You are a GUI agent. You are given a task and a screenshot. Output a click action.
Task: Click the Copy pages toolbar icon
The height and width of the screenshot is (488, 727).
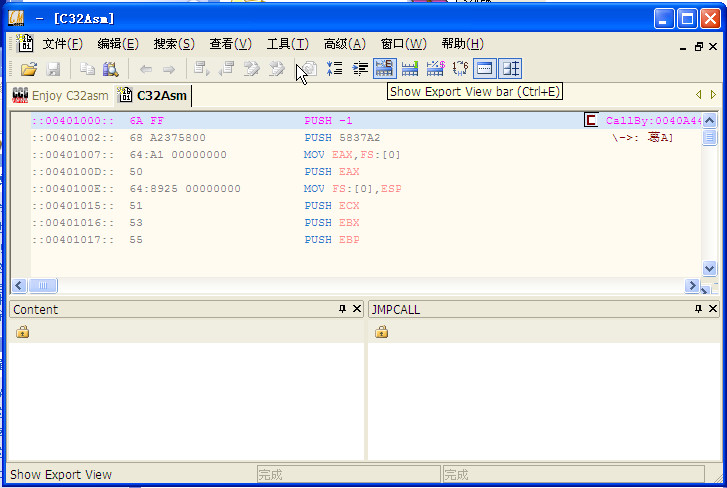pos(87,69)
